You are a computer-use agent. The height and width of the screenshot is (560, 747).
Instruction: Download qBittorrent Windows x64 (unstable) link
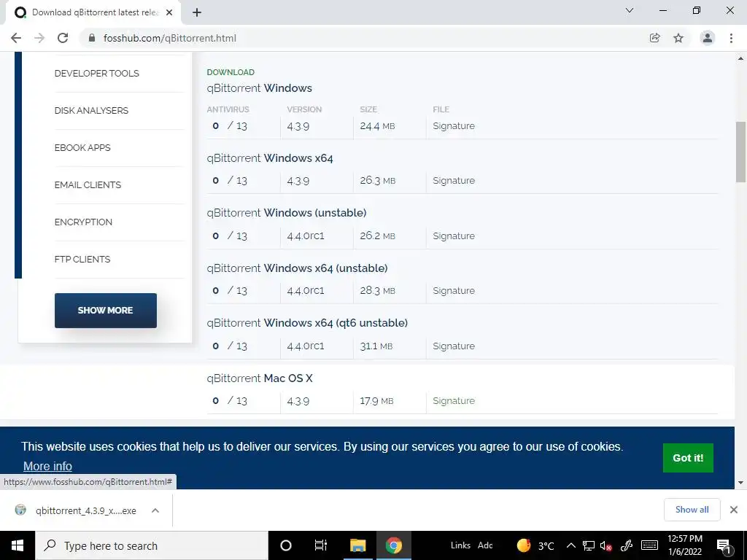pos(298,268)
